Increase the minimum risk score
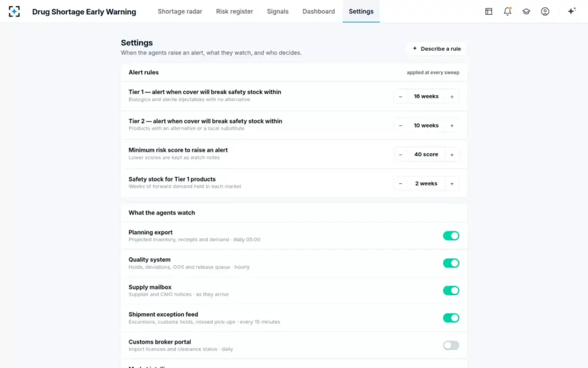588x368 pixels. [x=452, y=155]
